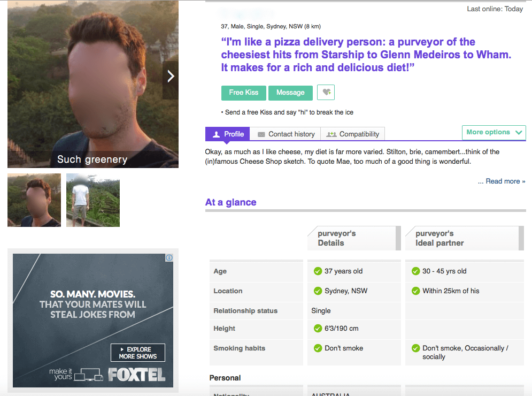Click the heart add-to-favourites icon
The height and width of the screenshot is (396, 532).
tap(326, 93)
